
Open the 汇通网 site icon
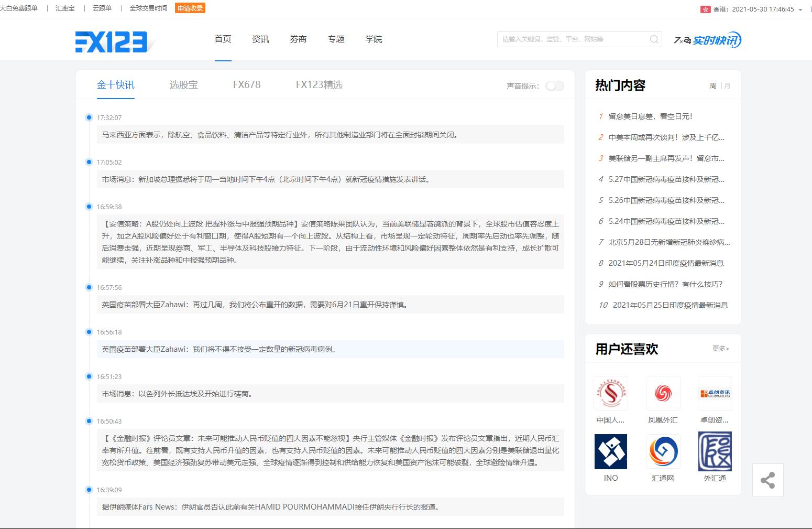point(663,451)
